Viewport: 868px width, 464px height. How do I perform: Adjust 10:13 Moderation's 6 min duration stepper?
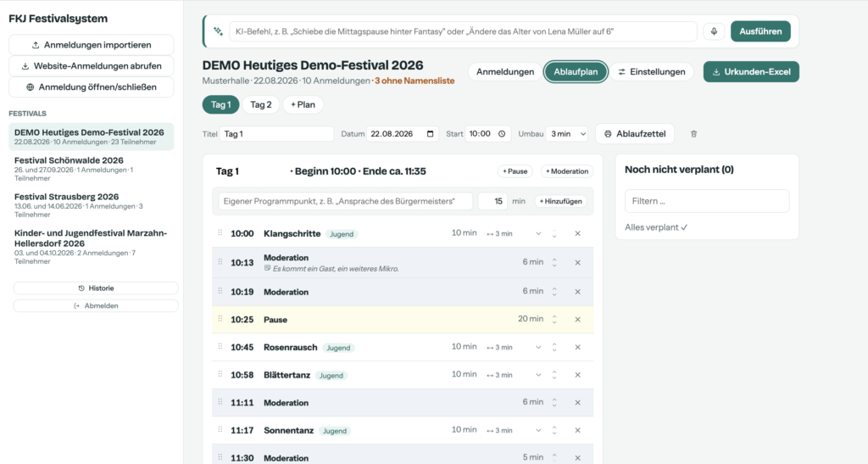coord(554,262)
